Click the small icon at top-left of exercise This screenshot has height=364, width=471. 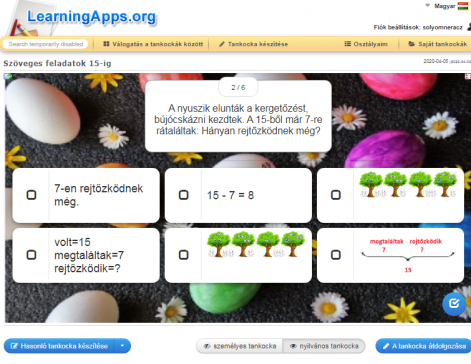pyautogui.click(x=8, y=77)
